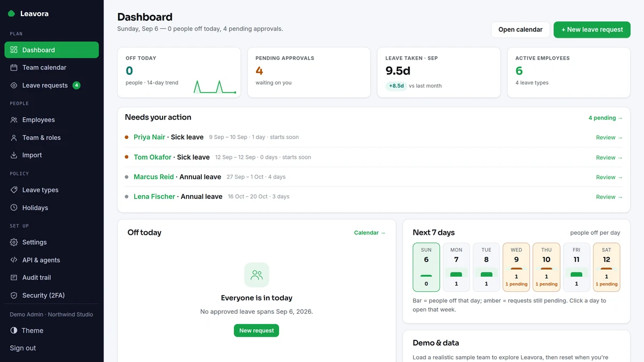Open Tom Okafor's name link
The height and width of the screenshot is (362, 644).
click(152, 157)
